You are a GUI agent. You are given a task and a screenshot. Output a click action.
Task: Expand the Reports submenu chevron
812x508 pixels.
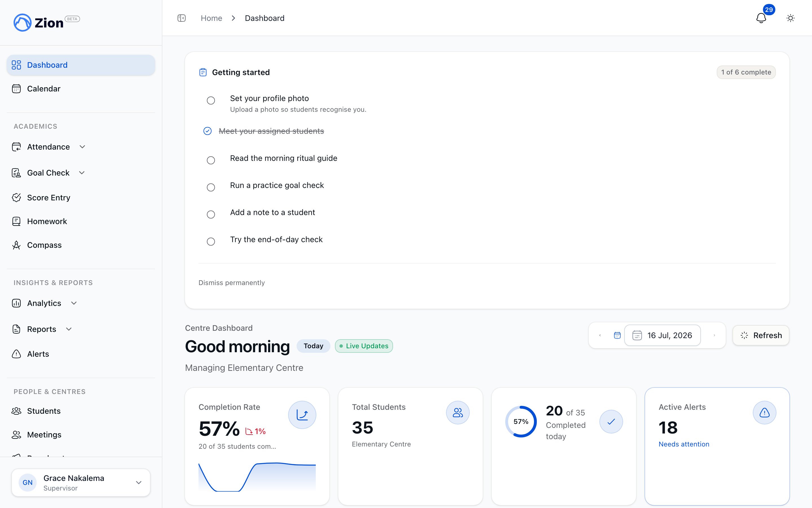[69, 329]
